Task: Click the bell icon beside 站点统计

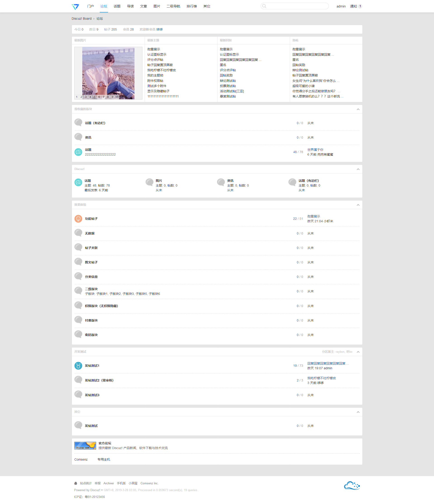Action: (76, 483)
